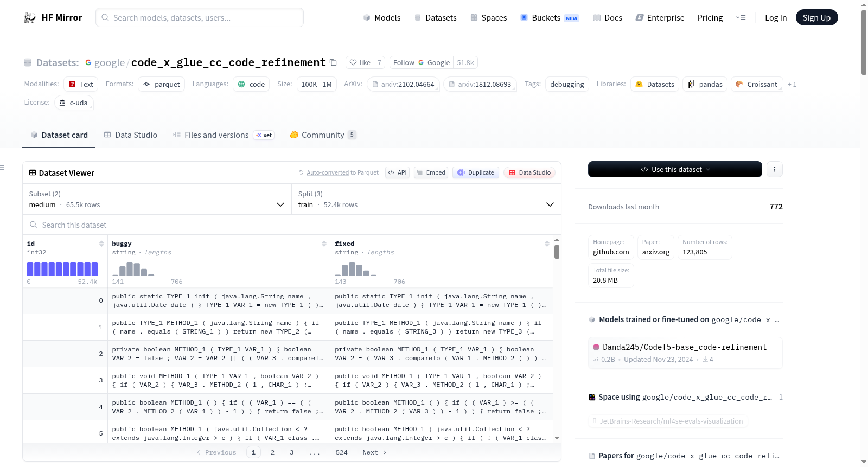Click the Embed button

click(430, 172)
